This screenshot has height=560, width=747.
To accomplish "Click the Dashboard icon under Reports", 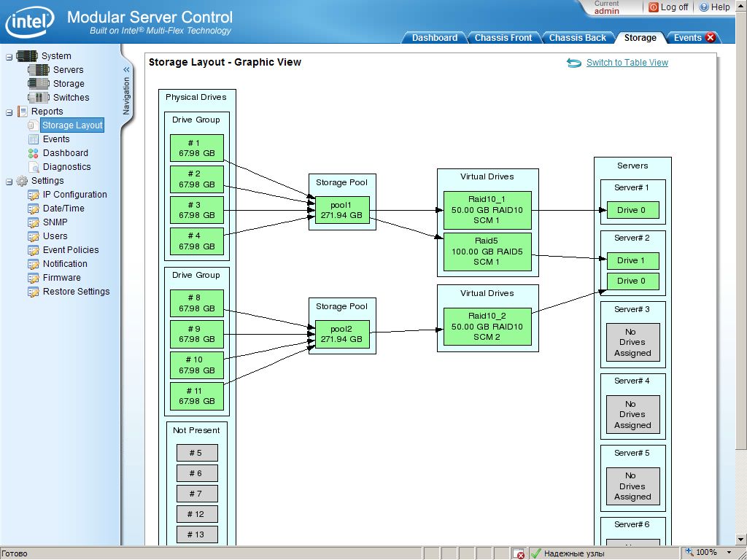I will tap(34, 153).
